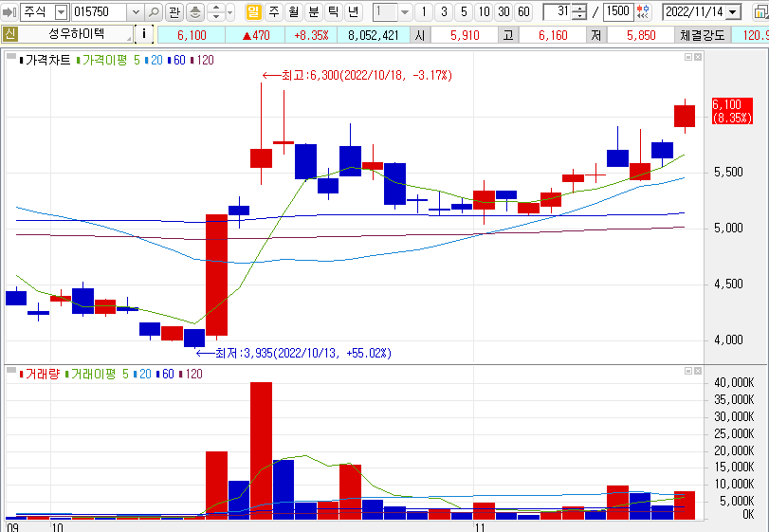Screen dimensions: 769x532
Task: Click the 5,500 price axis label
Action: click(x=728, y=172)
